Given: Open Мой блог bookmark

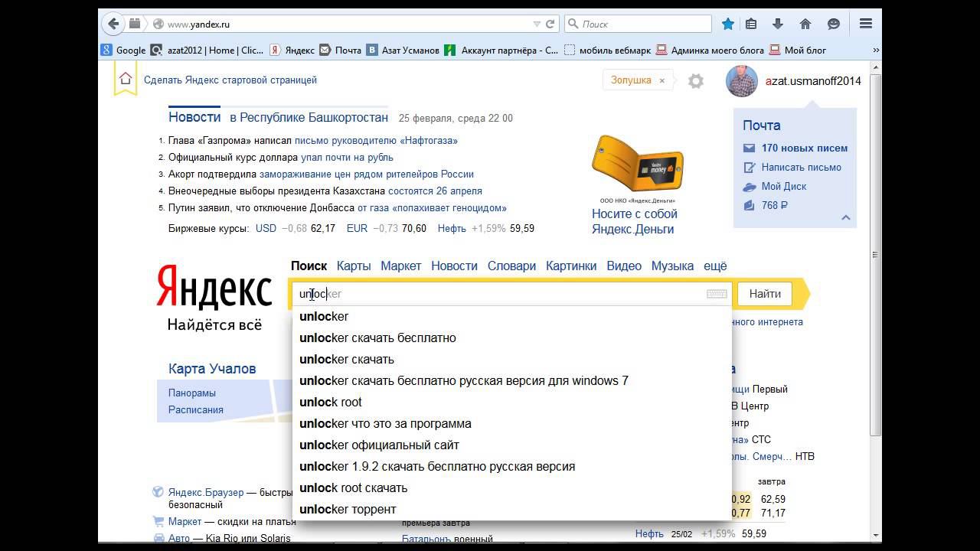Looking at the screenshot, I should 798,50.
